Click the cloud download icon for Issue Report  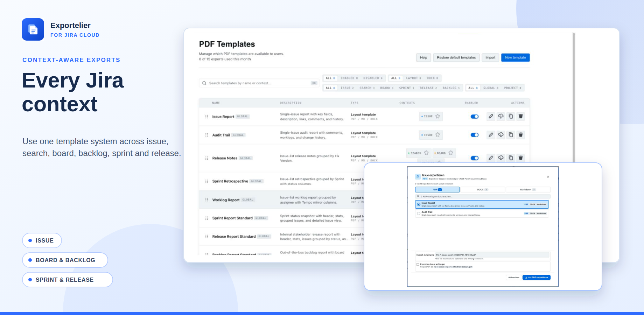point(501,117)
